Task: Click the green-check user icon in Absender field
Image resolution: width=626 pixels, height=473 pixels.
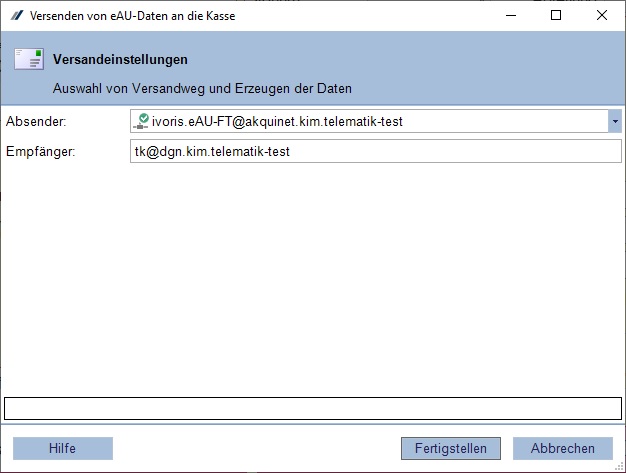Action: tap(141, 121)
